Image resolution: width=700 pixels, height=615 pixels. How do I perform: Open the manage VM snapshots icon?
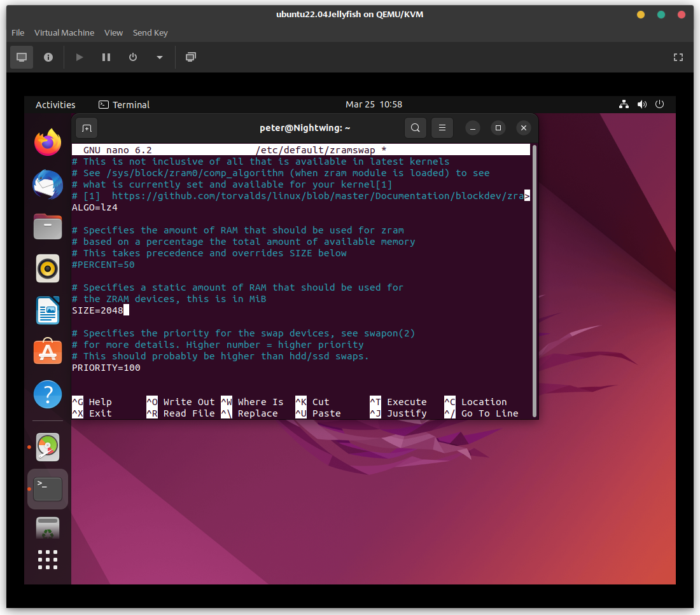pyautogui.click(x=190, y=57)
